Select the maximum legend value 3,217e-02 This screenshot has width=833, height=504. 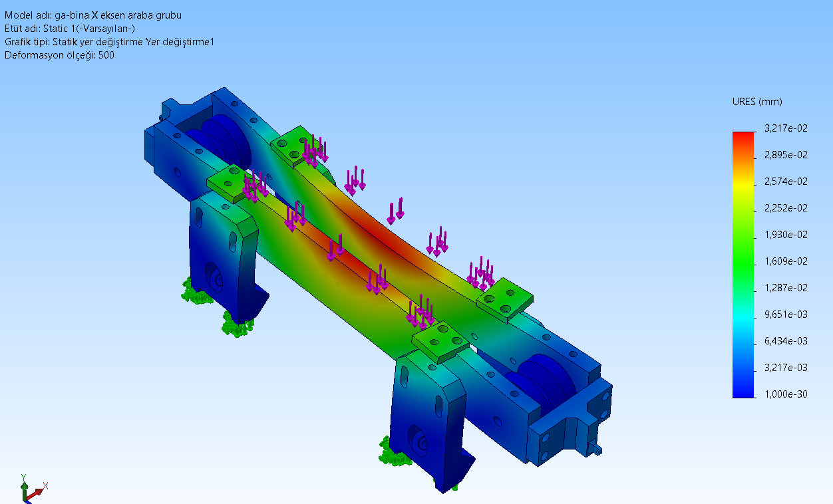(786, 128)
